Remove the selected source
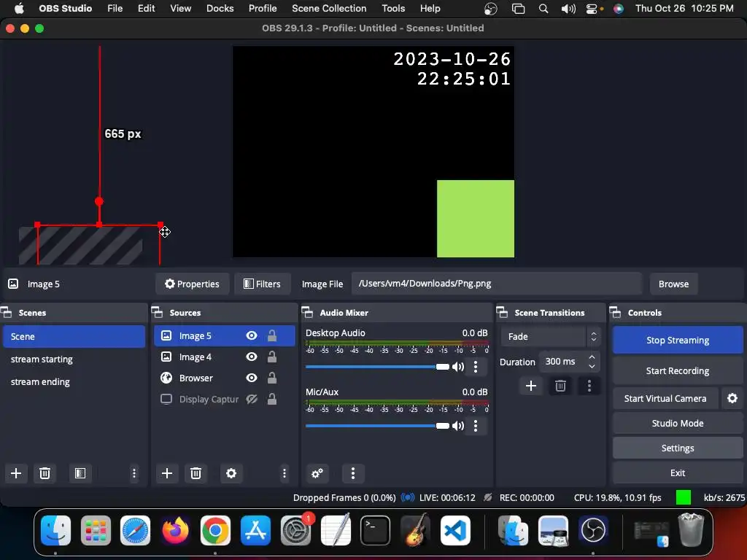This screenshot has height=560, width=747. [x=196, y=473]
